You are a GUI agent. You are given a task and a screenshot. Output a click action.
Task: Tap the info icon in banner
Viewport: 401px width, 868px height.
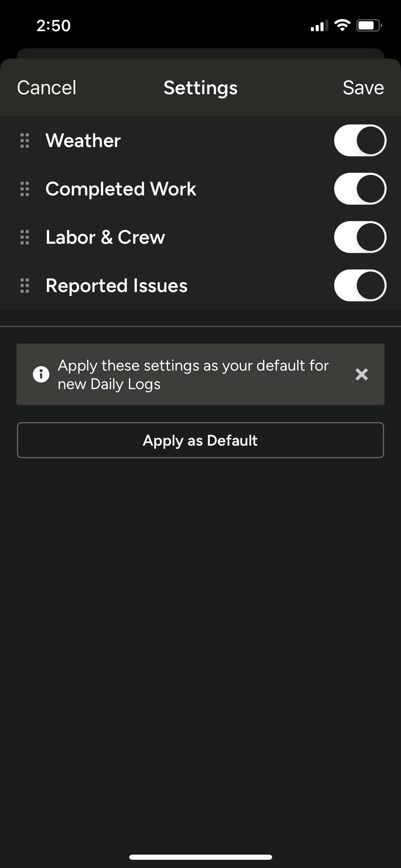click(41, 374)
